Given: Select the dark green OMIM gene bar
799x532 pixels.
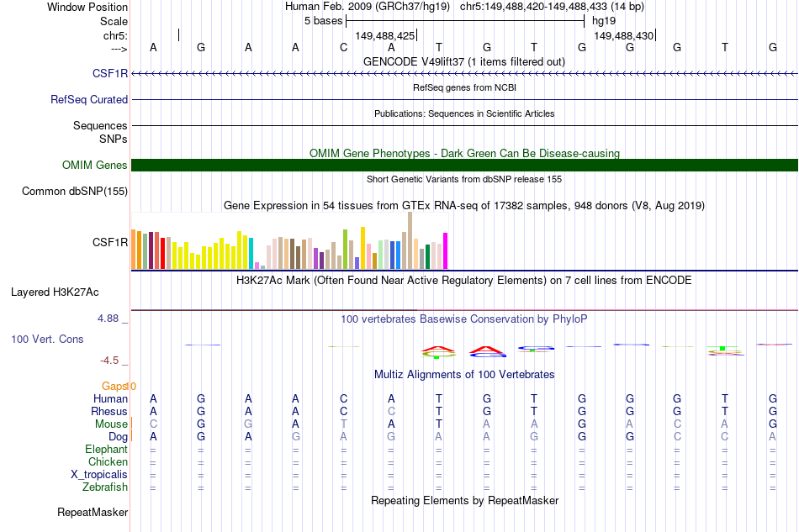Looking at the screenshot, I should click(465, 165).
